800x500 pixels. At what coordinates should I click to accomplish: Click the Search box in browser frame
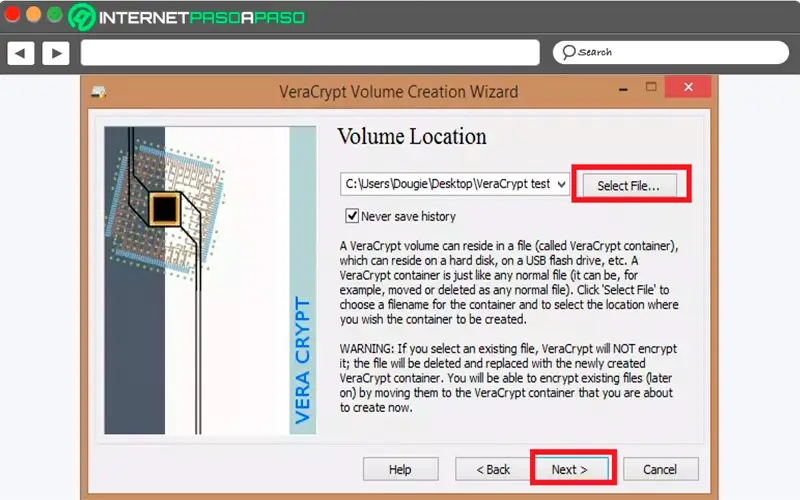pyautogui.click(x=671, y=52)
